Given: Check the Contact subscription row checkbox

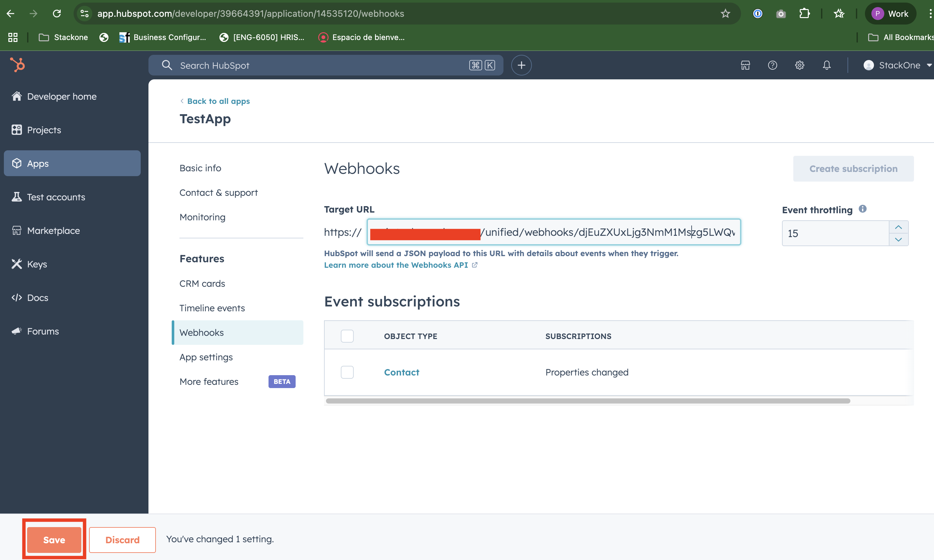Looking at the screenshot, I should coord(347,372).
